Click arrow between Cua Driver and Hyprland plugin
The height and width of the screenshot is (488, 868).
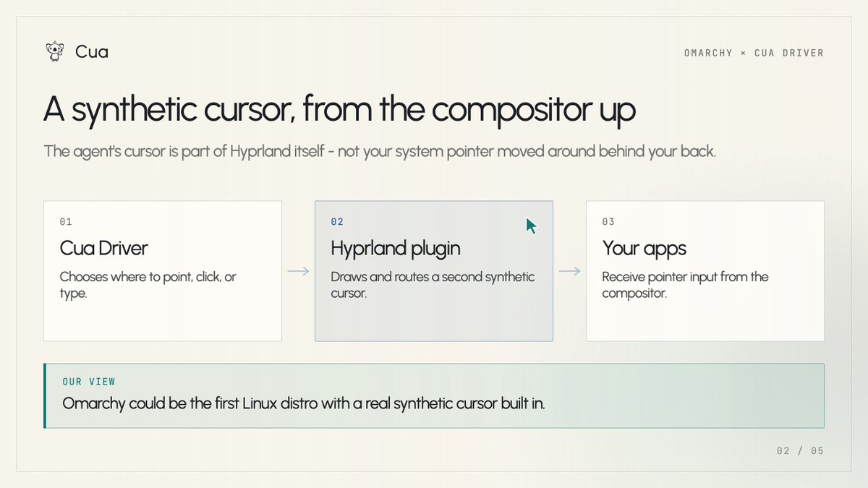(298, 271)
